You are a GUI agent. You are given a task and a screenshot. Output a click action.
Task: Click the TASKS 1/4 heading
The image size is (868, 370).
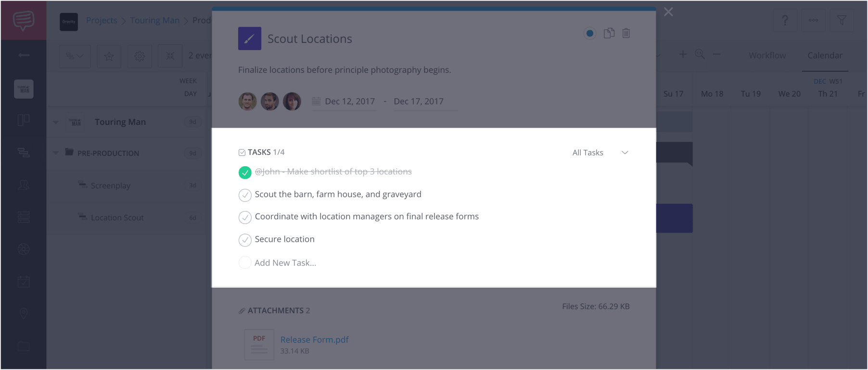[262, 152]
